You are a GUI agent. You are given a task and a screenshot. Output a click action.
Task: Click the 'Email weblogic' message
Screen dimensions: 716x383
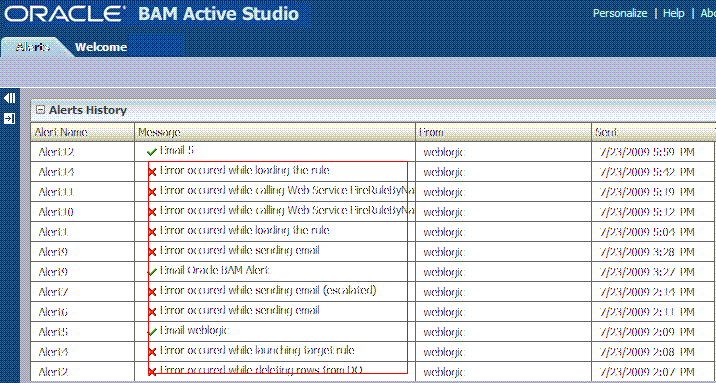tap(195, 331)
